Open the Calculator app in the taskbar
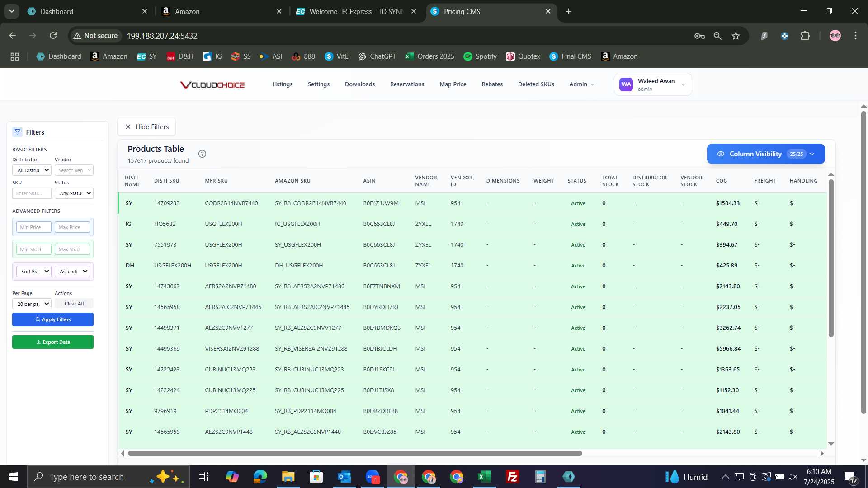The image size is (868, 488). 541,477
